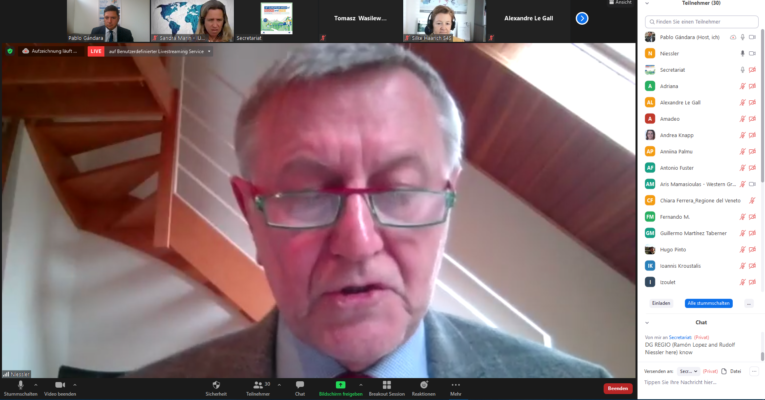Select Anniina Palmu in participant list

click(x=701, y=151)
